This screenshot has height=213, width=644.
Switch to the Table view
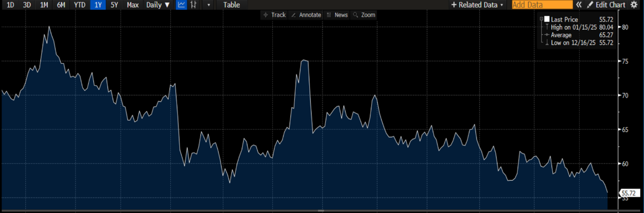pos(232,5)
